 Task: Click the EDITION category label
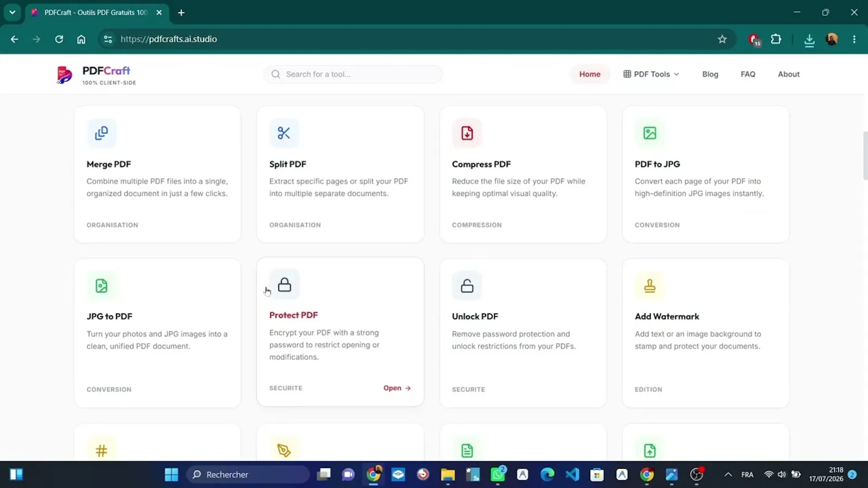point(648,389)
